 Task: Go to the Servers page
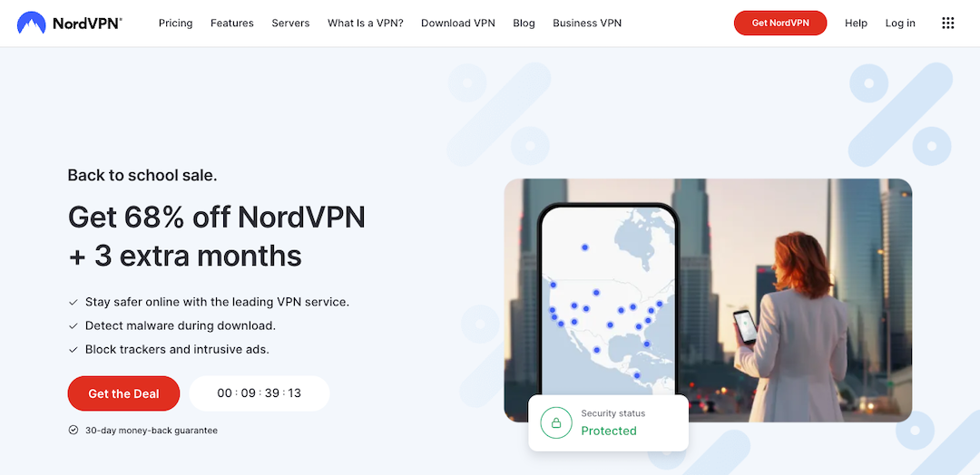(x=290, y=23)
